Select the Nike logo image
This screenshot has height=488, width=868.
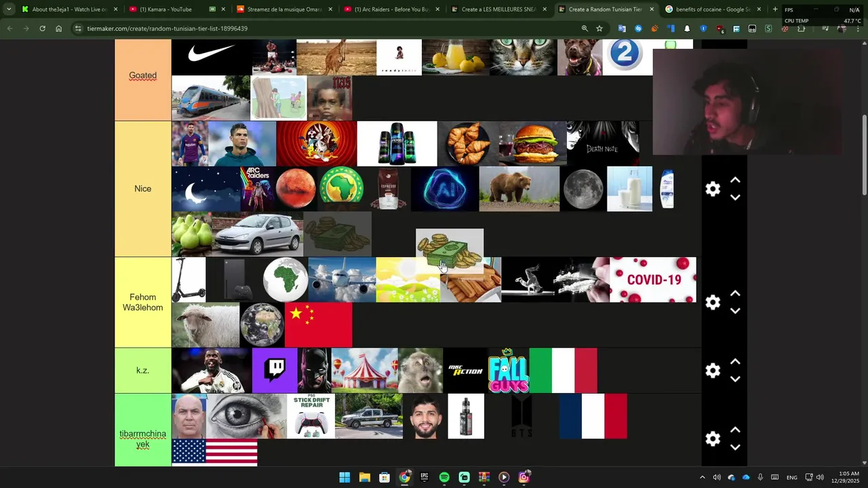(211, 57)
